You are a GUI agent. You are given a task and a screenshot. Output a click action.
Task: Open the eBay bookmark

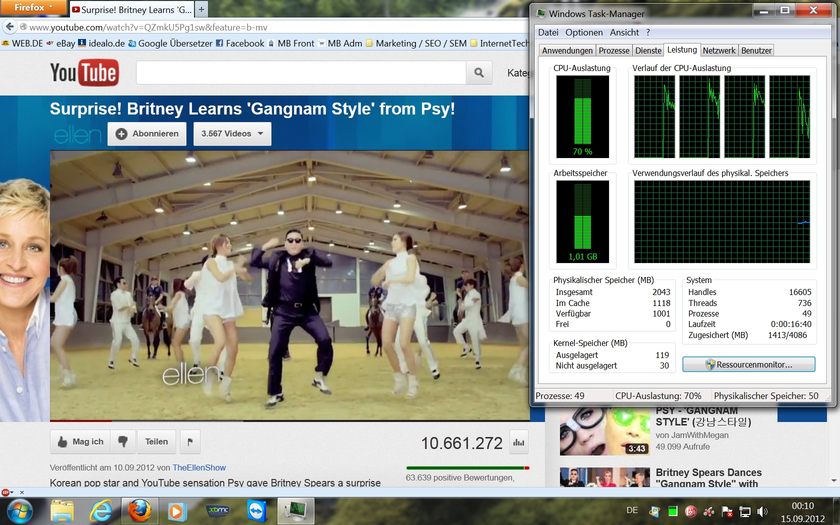[61, 43]
